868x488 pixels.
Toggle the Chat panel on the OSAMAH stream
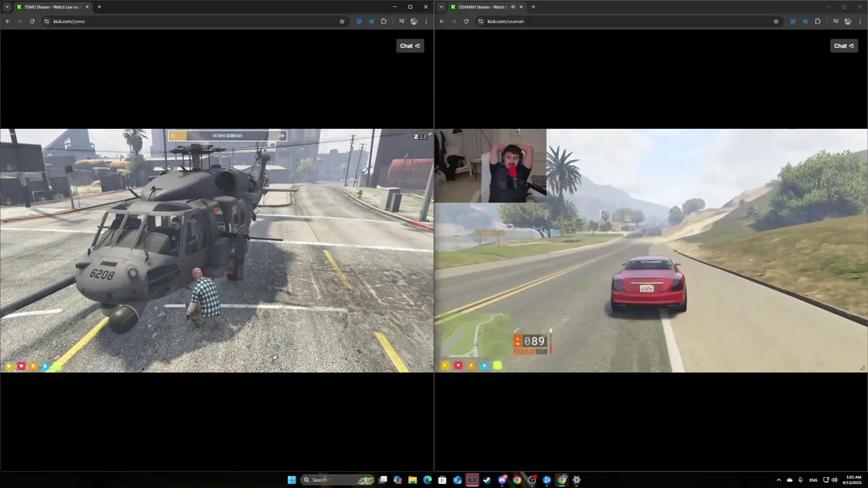click(x=844, y=45)
